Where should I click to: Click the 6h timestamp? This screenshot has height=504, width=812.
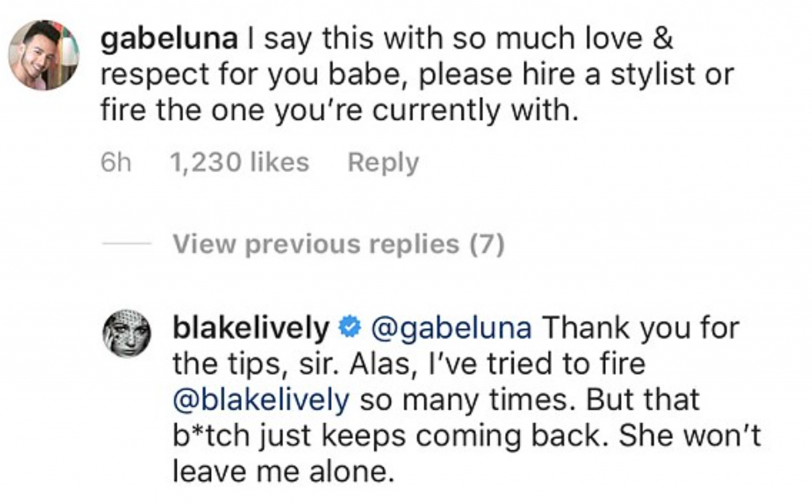click(x=117, y=163)
